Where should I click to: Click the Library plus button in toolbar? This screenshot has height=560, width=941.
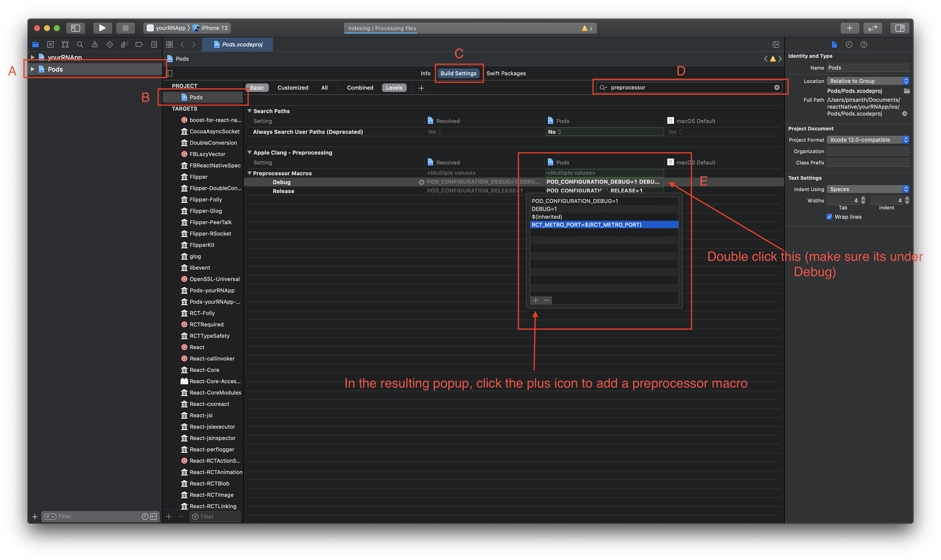click(850, 28)
